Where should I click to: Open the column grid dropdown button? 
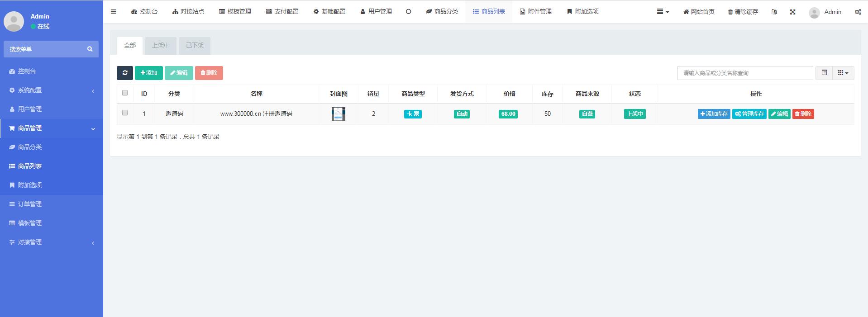tap(843, 73)
